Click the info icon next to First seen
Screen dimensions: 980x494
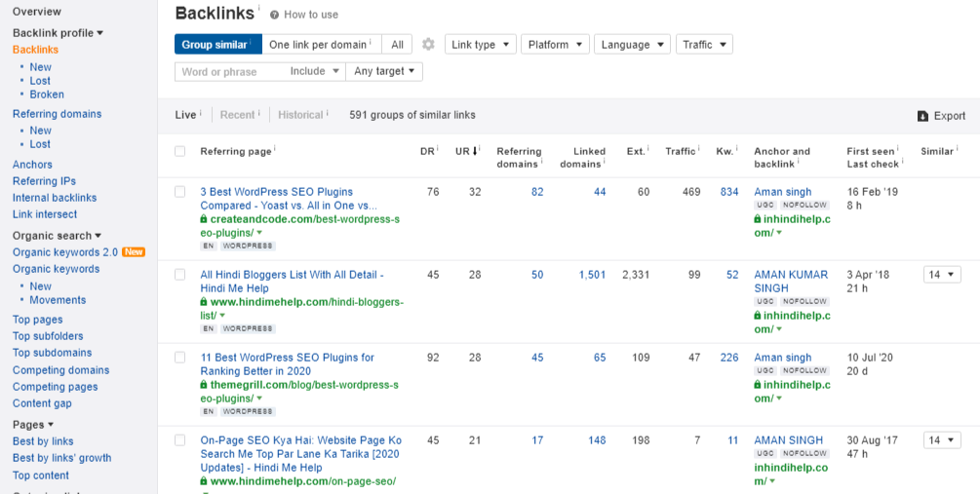pos(897,148)
